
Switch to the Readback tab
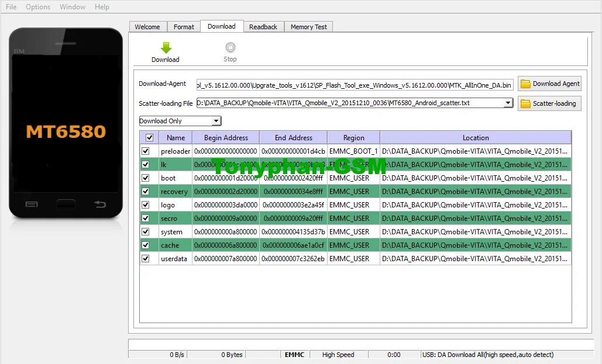coord(263,27)
